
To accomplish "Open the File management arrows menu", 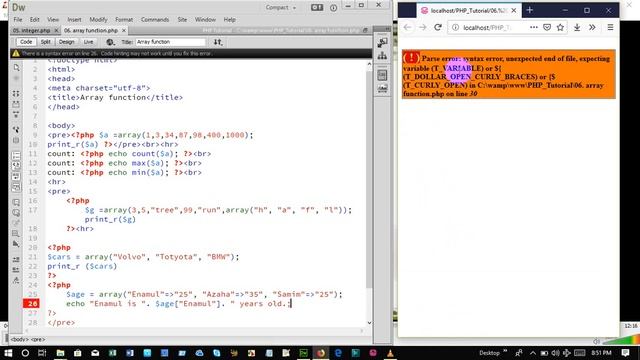I will pyautogui.click(x=218, y=42).
